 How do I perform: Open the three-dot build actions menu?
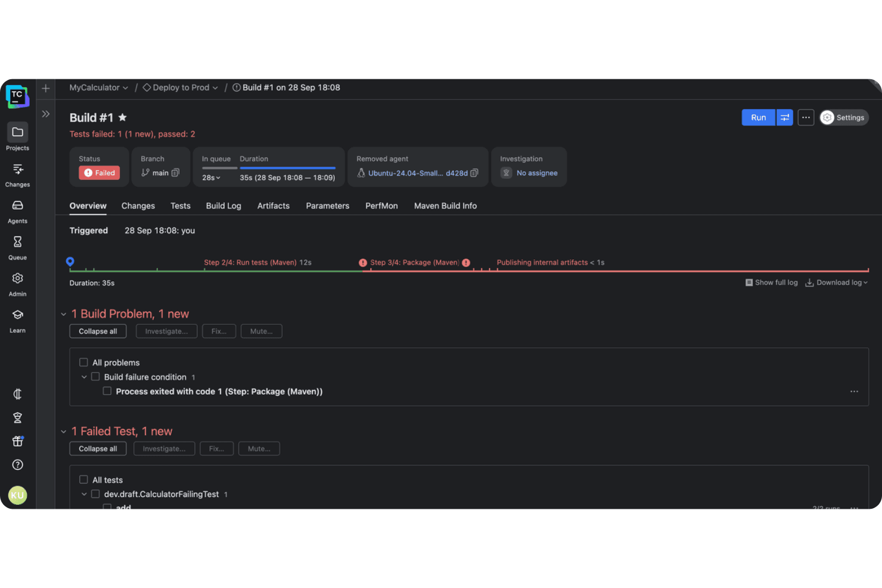[x=806, y=117]
